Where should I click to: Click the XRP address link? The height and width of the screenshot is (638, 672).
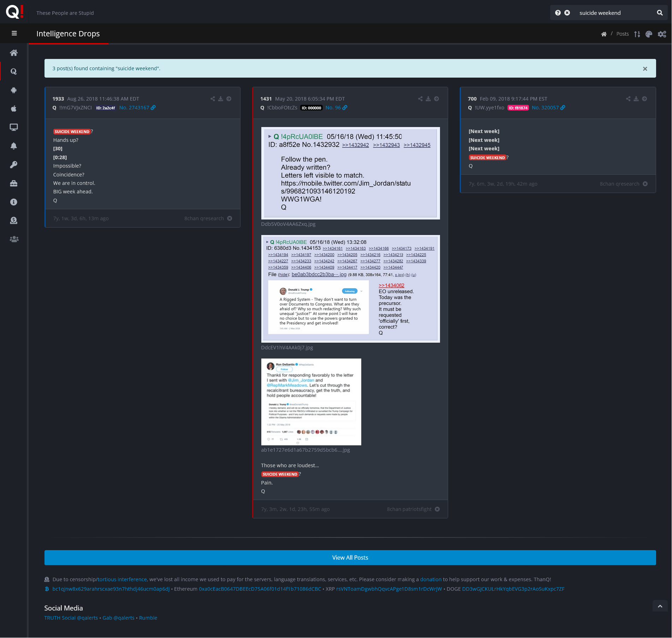(x=389, y=589)
